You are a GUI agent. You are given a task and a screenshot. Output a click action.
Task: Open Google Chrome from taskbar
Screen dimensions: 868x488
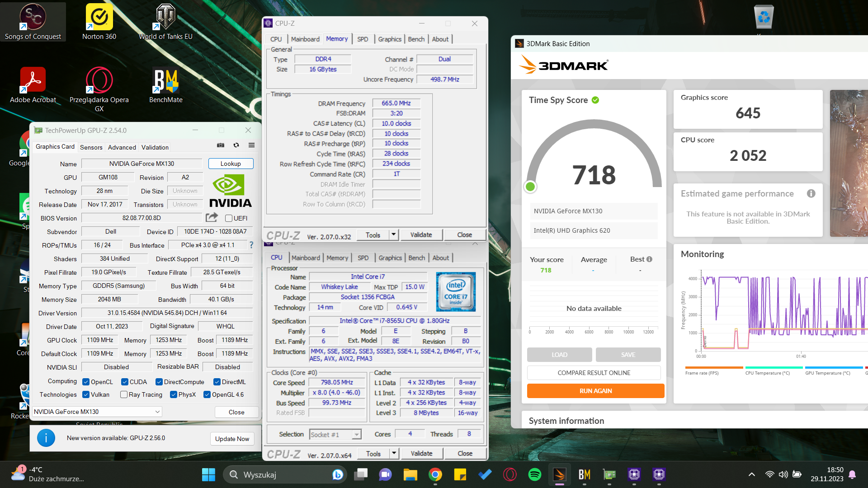coord(435,474)
